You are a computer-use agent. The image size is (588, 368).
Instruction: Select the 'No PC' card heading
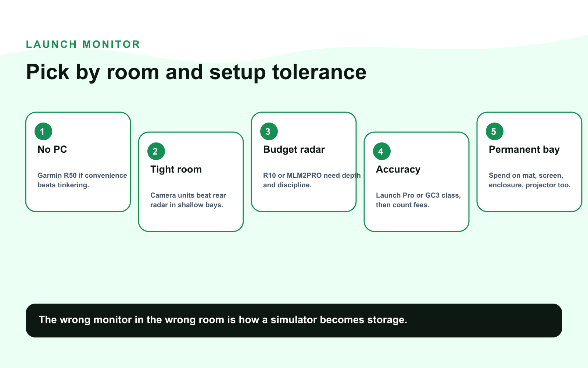coord(52,149)
